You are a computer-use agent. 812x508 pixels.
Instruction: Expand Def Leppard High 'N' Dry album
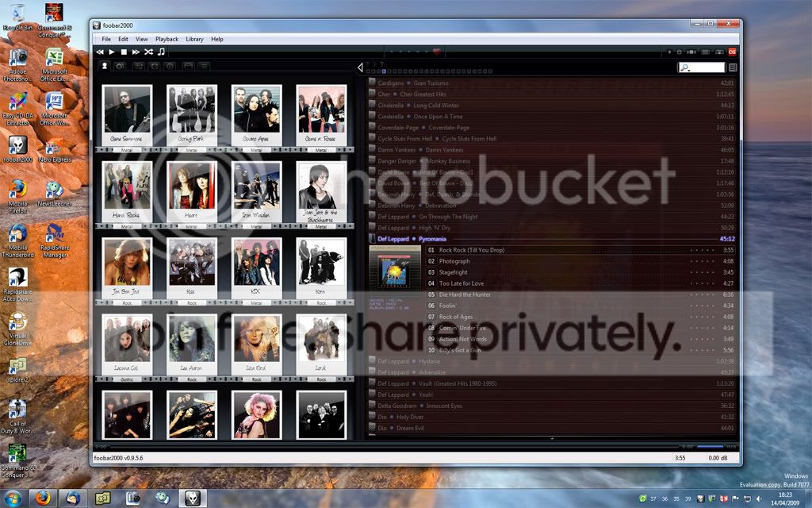tap(552, 228)
